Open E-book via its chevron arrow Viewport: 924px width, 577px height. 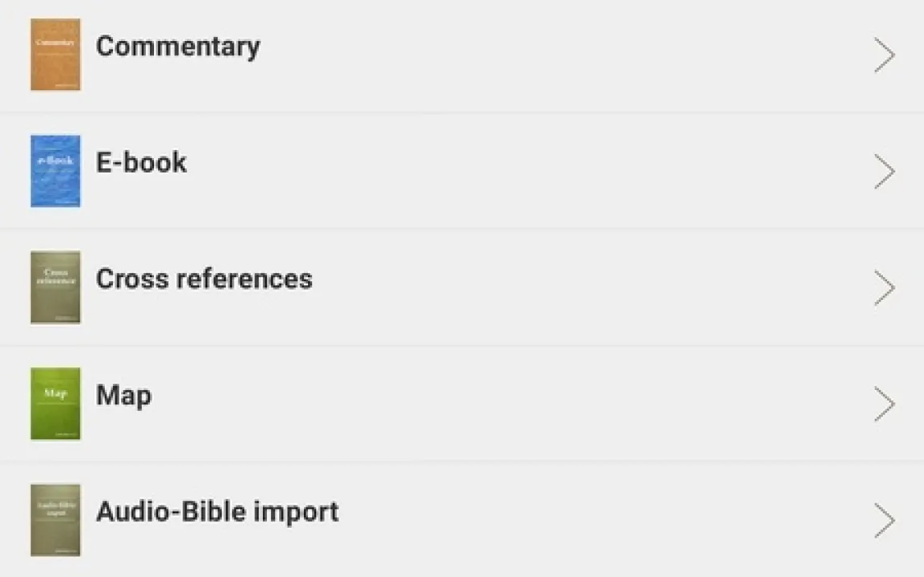[x=884, y=172]
